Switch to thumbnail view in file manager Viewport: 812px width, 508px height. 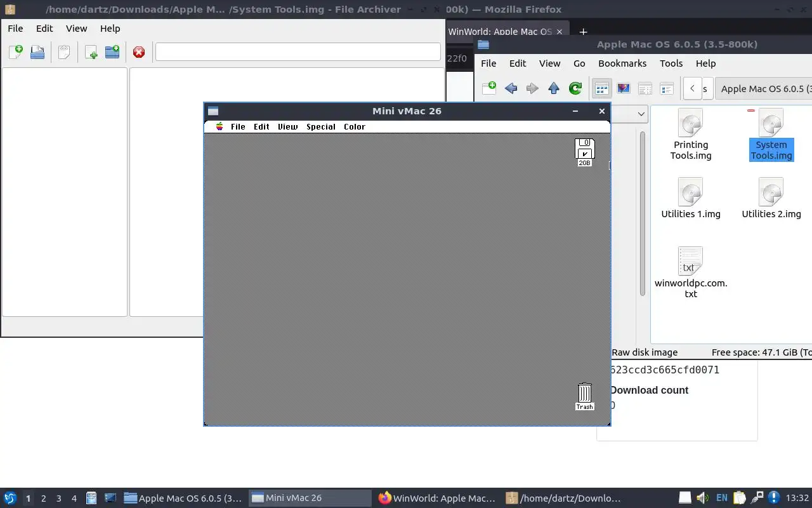click(x=624, y=88)
